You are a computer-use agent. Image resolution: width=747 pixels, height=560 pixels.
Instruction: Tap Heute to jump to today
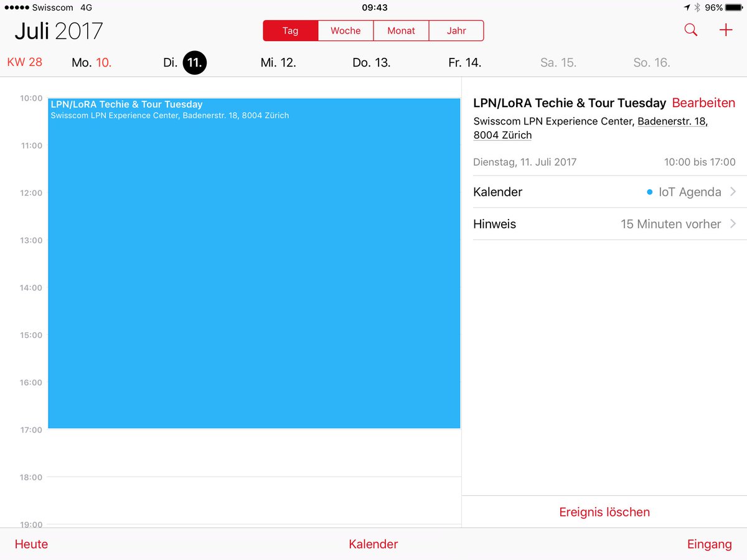pyautogui.click(x=31, y=544)
